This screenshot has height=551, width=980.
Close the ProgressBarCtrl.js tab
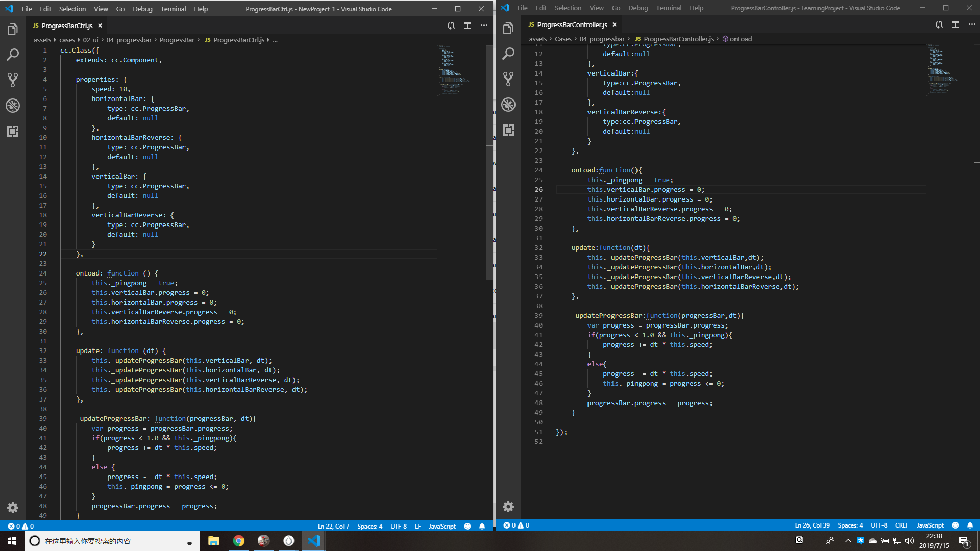(100, 26)
